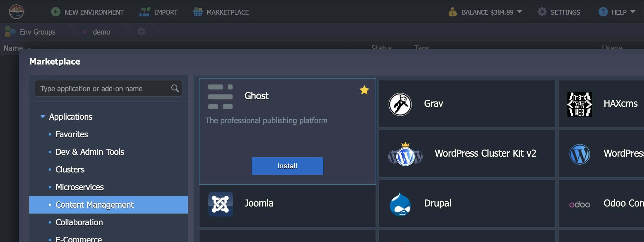This screenshot has height=242, width=644.
Task: Click the Odoo logo
Action: click(580, 204)
